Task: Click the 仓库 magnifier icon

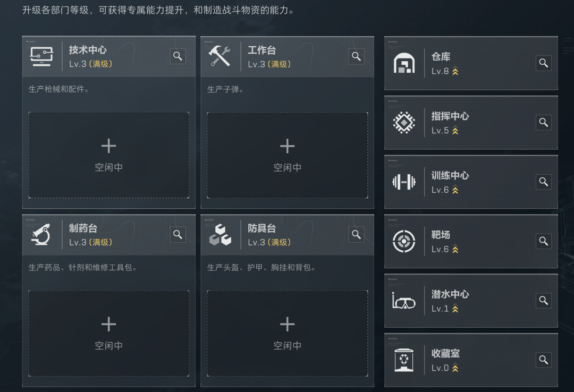Action: click(543, 63)
